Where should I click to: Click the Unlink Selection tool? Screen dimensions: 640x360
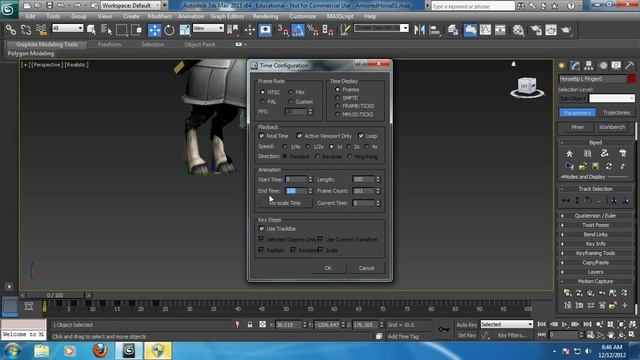[26, 30]
